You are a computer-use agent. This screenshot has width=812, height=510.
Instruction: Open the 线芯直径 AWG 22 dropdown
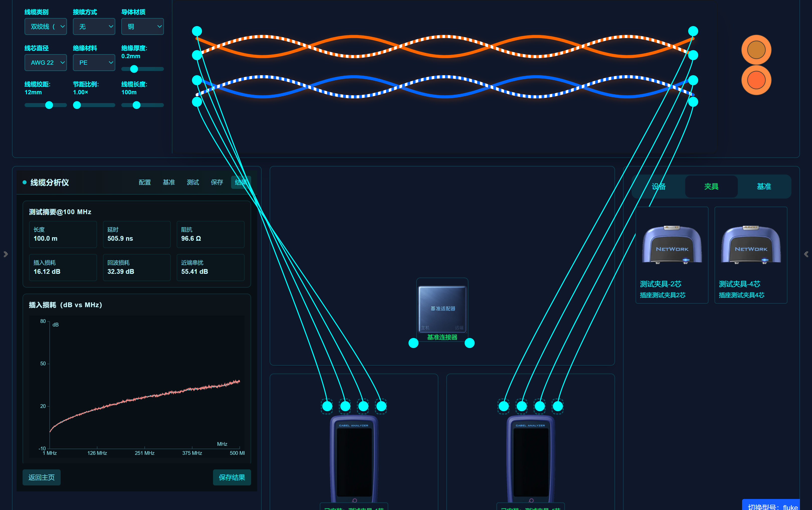click(46, 63)
